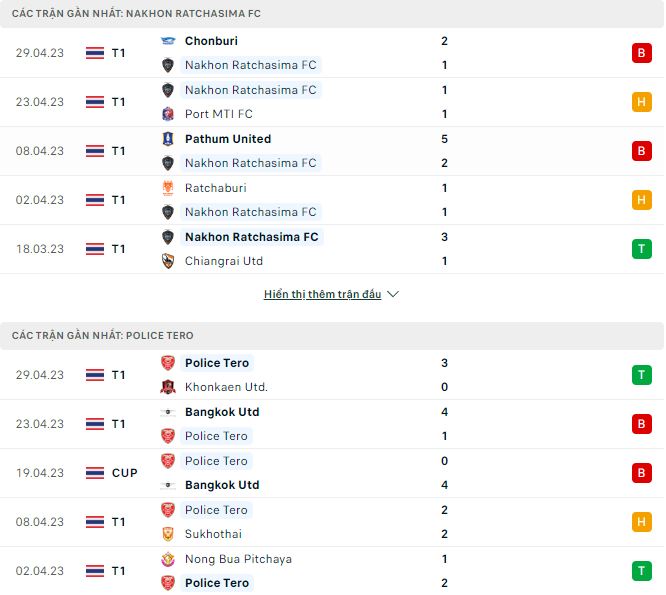This screenshot has width=666, height=595.
Task: Expand 'Hiển thị thêm trận đấu' chevron
Action: point(393,295)
